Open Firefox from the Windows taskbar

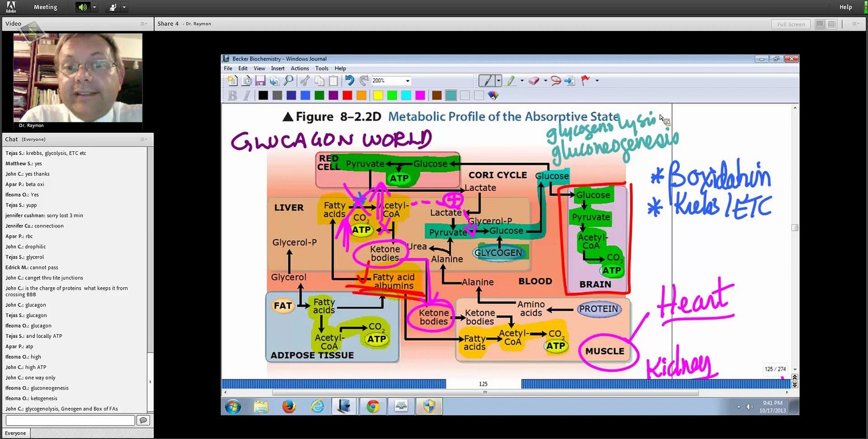pyautogui.click(x=289, y=406)
